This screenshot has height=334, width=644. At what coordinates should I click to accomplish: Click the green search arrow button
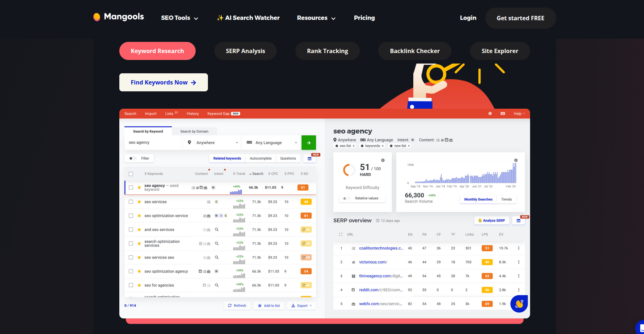[309, 143]
